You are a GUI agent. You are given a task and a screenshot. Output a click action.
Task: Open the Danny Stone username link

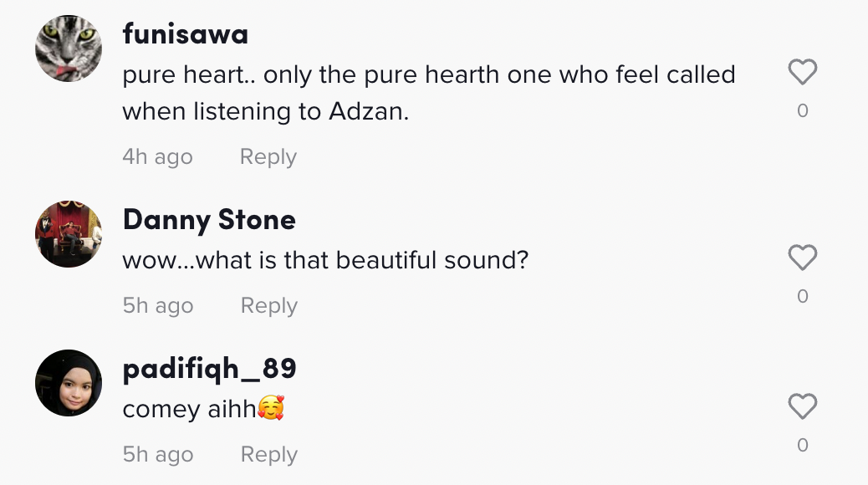click(x=209, y=220)
